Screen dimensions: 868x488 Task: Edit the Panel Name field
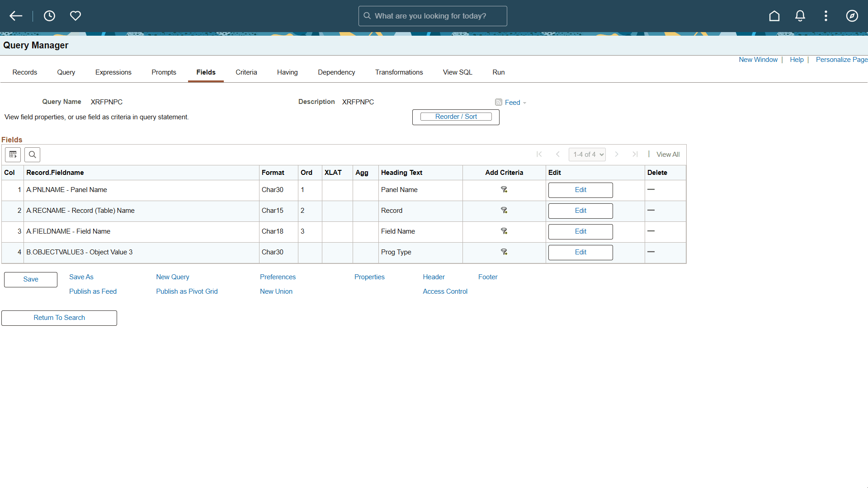[580, 190]
